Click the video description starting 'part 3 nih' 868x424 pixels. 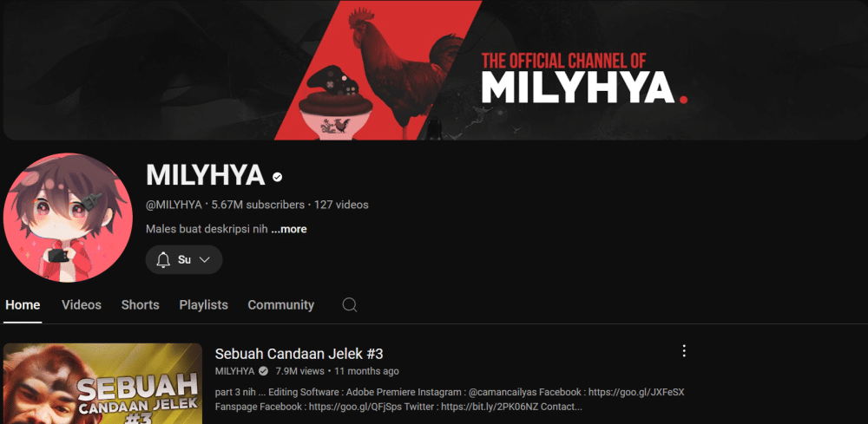click(450, 400)
